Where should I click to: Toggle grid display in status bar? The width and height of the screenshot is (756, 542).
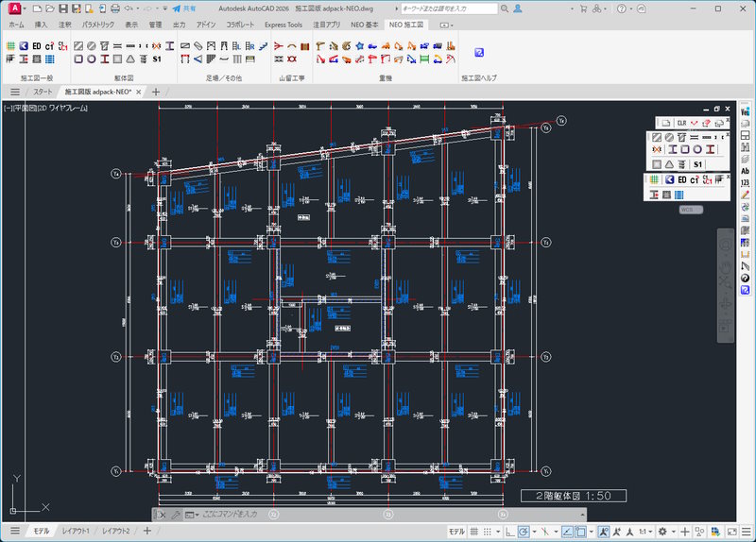[x=473, y=532]
